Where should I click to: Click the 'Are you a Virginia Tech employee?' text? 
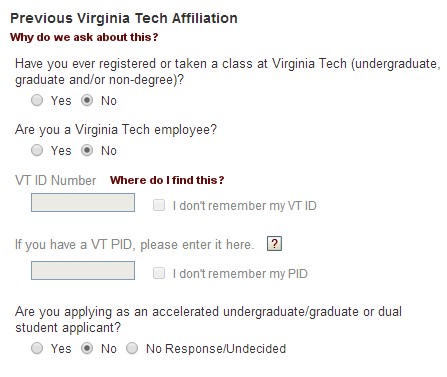[116, 130]
